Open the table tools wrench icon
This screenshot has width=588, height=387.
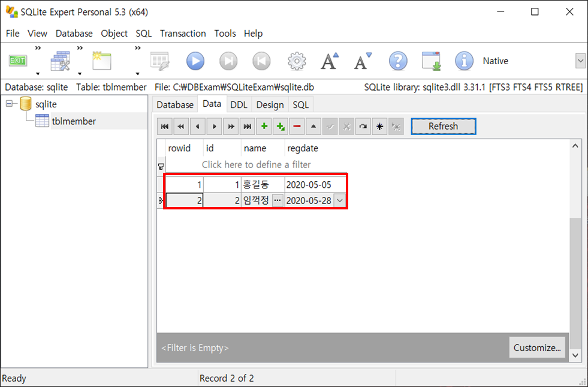click(x=60, y=61)
